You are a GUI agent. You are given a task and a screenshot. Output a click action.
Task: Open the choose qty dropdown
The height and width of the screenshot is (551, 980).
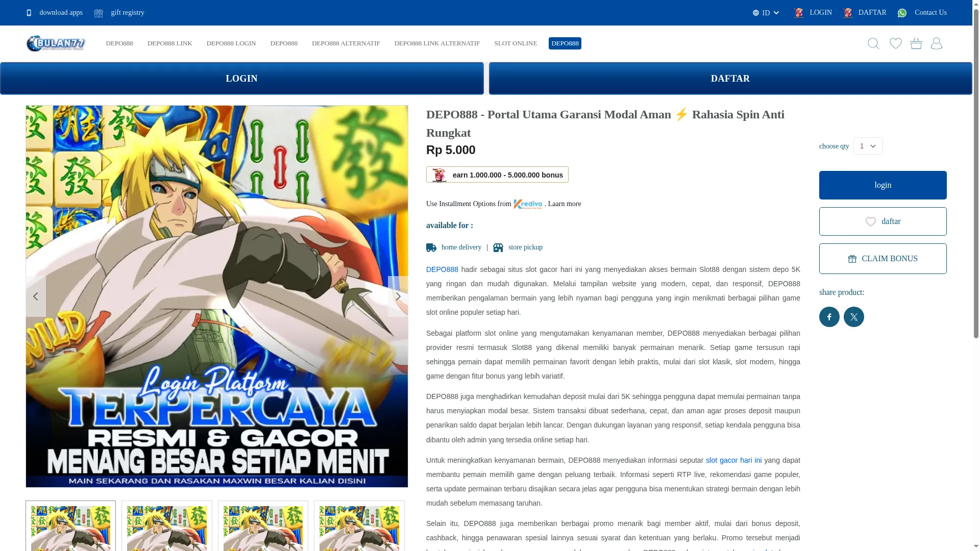tap(868, 146)
